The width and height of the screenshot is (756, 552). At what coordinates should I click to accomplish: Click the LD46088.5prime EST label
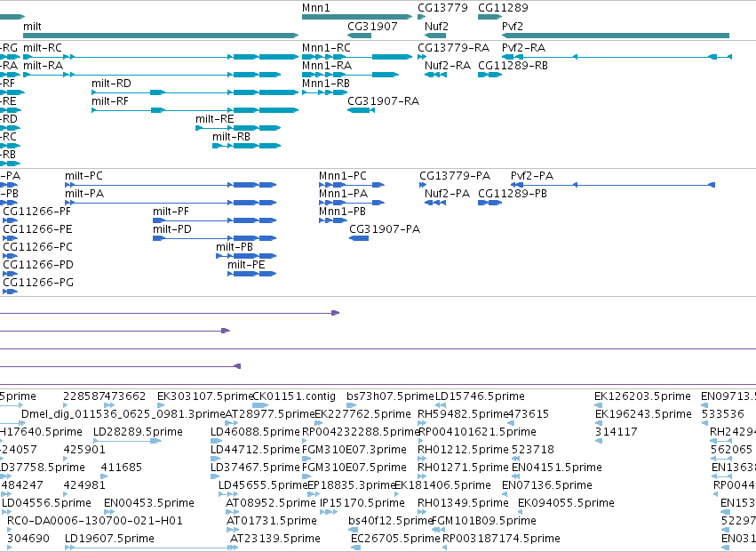pyautogui.click(x=256, y=432)
